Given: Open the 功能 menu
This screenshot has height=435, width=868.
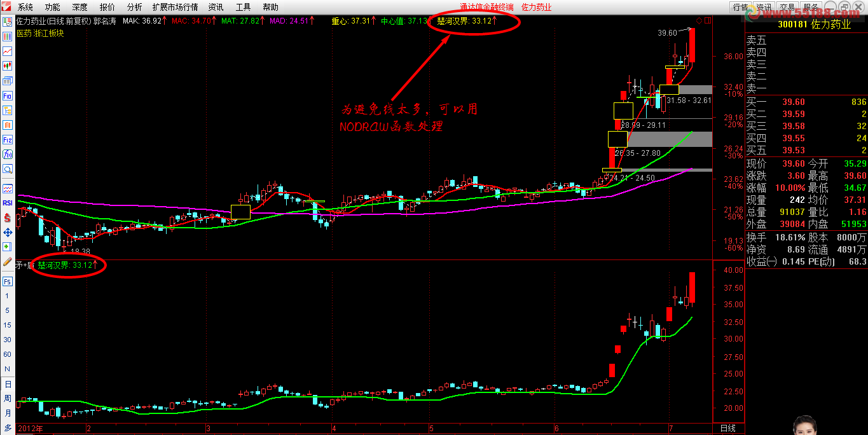Looking at the screenshot, I should (x=52, y=8).
